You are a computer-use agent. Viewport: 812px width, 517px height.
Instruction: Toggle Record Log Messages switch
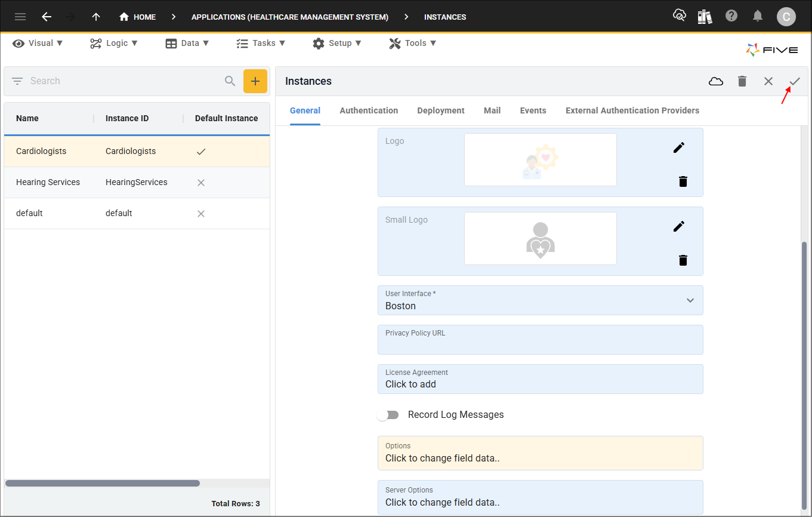pos(388,415)
